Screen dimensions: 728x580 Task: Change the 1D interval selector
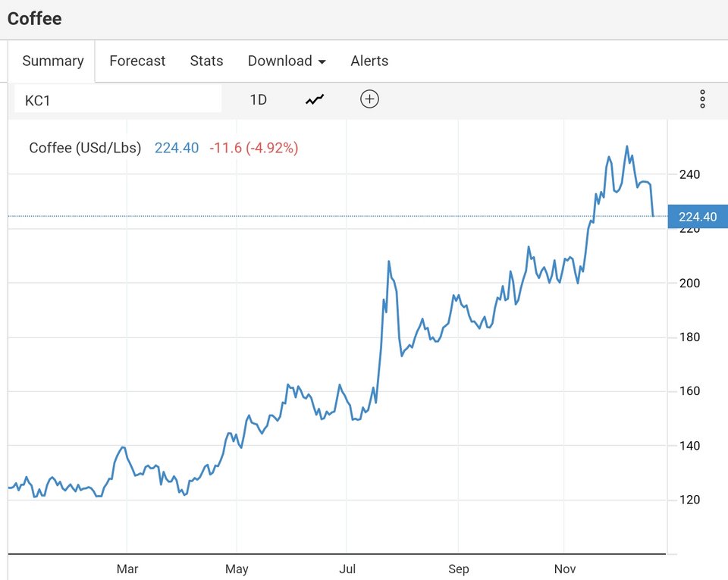pos(258,100)
